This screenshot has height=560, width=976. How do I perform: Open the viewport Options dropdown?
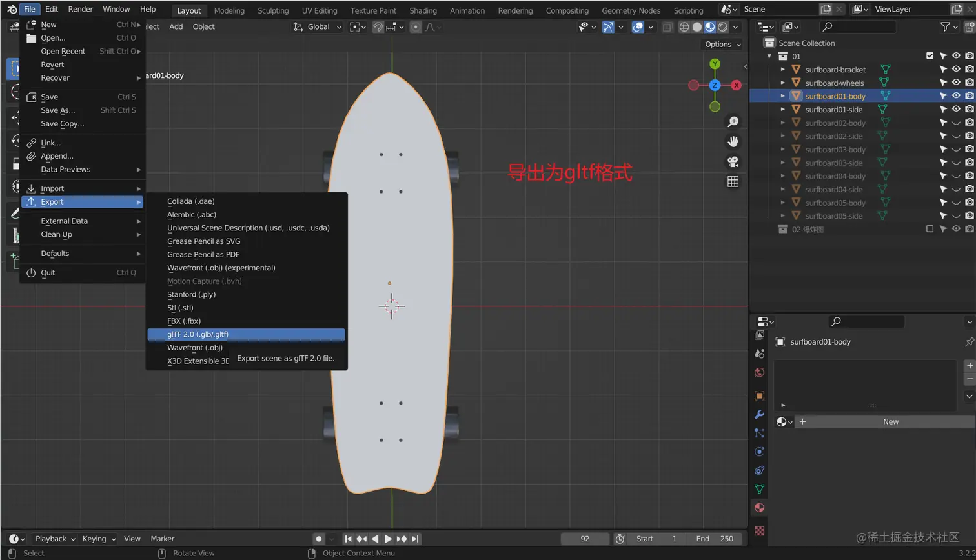[x=722, y=45]
